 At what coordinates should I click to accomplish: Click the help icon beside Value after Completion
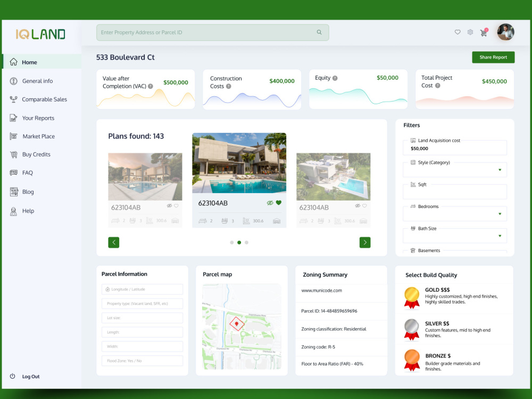point(151,87)
